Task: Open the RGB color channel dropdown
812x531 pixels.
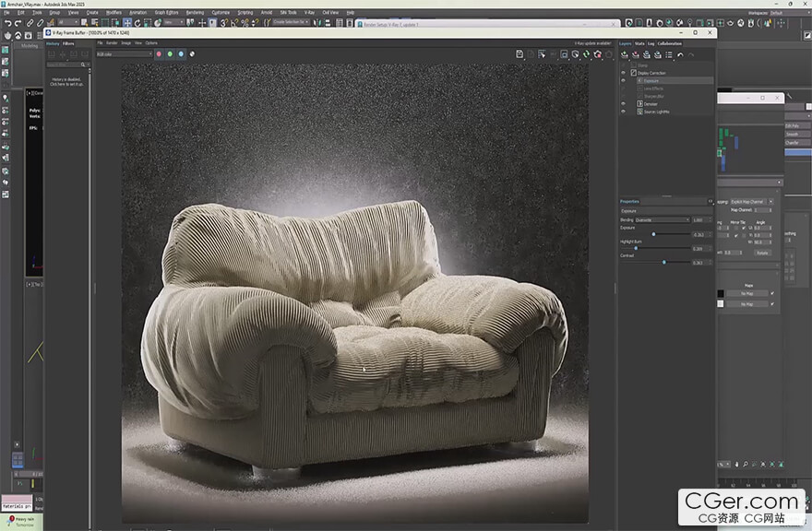Action: (x=124, y=54)
